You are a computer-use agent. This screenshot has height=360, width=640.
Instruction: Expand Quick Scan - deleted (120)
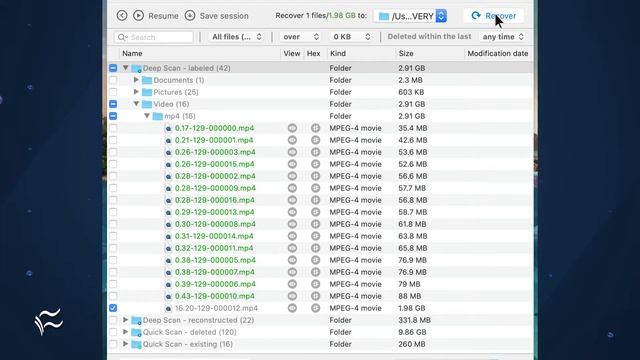[x=126, y=332]
